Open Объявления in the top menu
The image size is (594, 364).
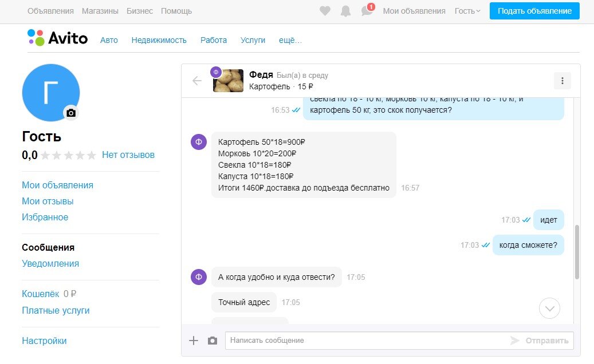[x=50, y=11]
